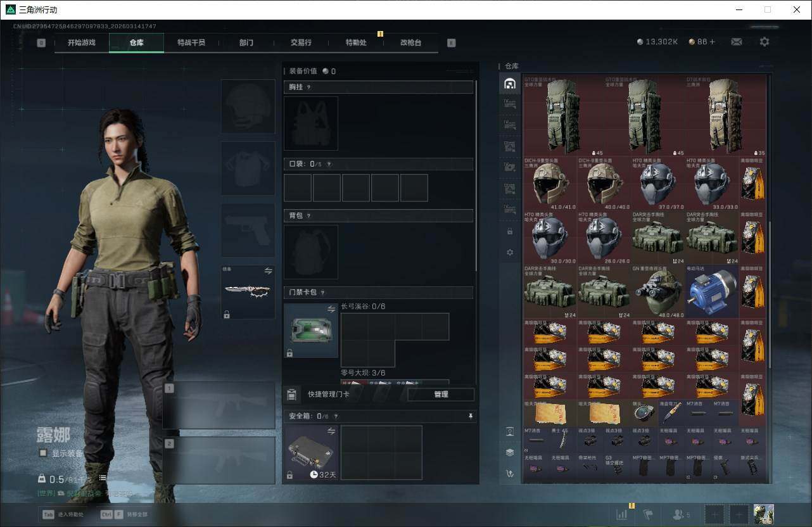The width and height of the screenshot is (812, 527).
Task: Click the swap arrows on the safe box
Action: (x=331, y=431)
